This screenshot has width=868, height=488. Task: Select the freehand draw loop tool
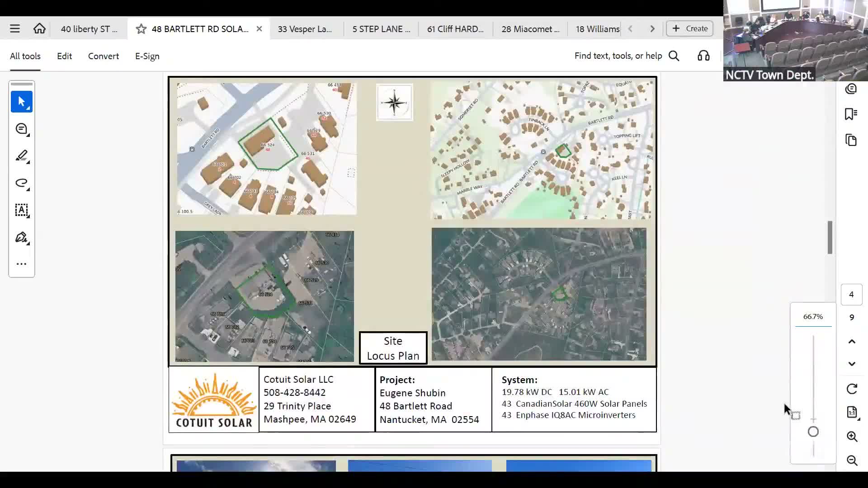[22, 183]
